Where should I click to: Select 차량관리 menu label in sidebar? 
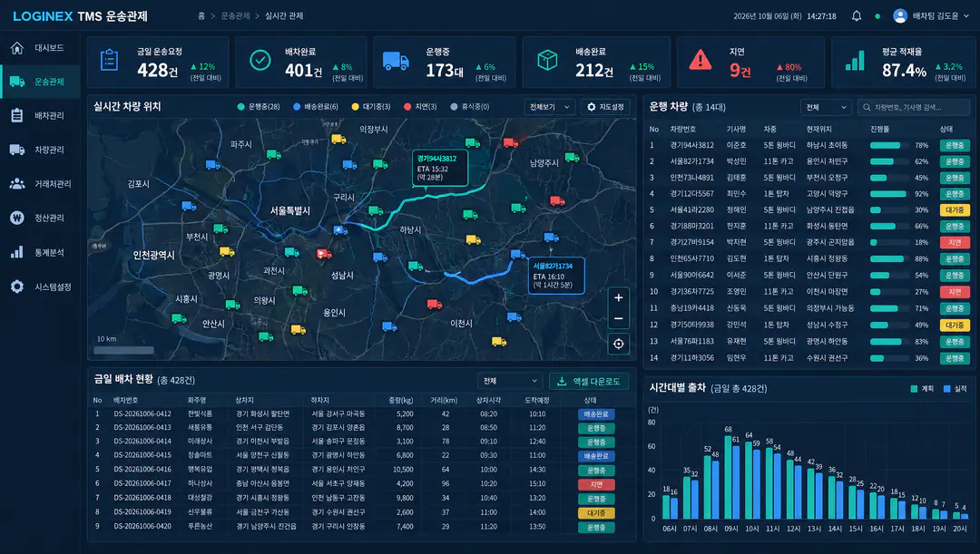pyautogui.click(x=49, y=150)
